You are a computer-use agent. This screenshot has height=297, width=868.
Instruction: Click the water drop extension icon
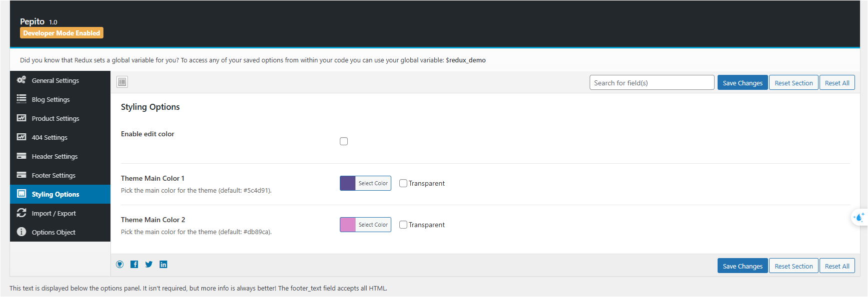(x=860, y=217)
